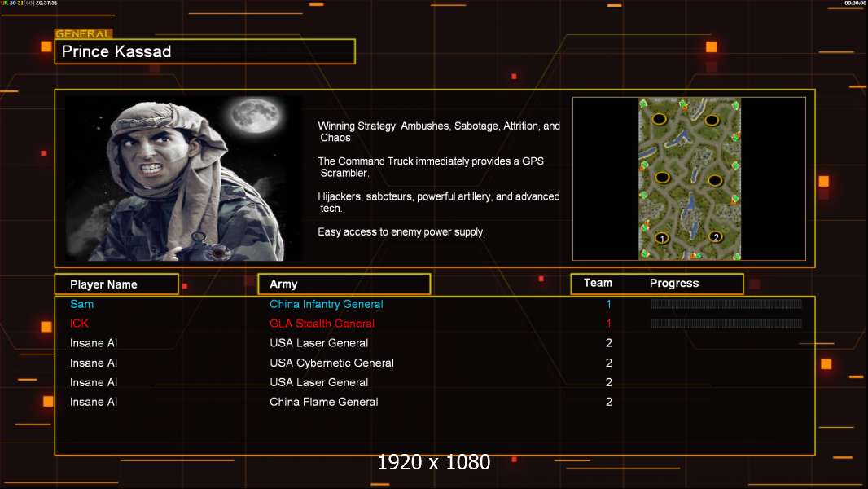The height and width of the screenshot is (489, 868).
Task: Click USA Cybernetic General army entry
Action: [331, 363]
